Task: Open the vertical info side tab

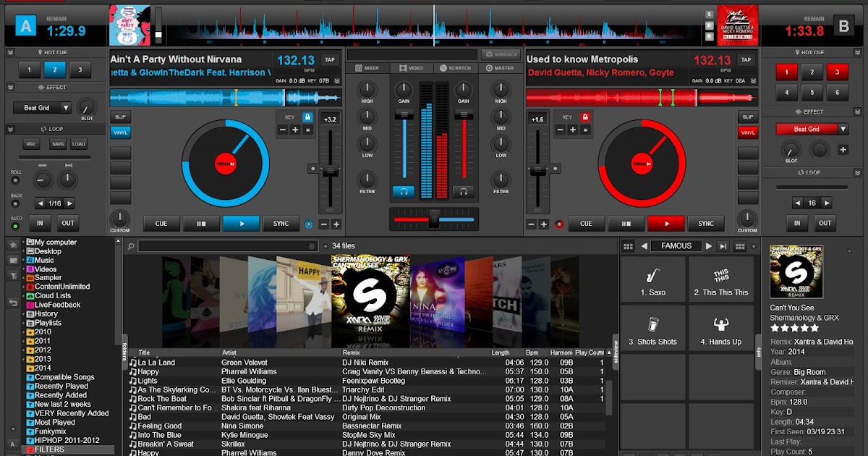Action: point(759,352)
